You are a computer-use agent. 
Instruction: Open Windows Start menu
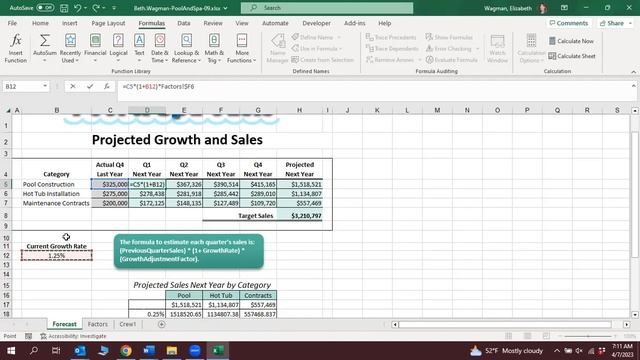[11, 351]
